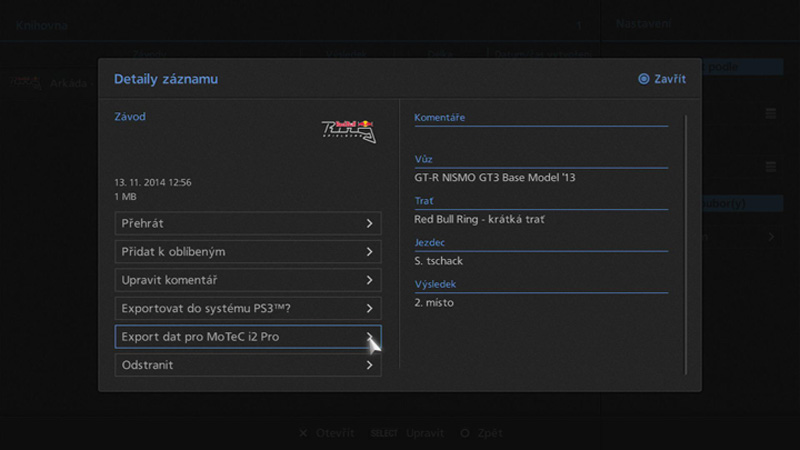Click the details panel vertical scrollbar
800x450 pixels.
coord(686,244)
